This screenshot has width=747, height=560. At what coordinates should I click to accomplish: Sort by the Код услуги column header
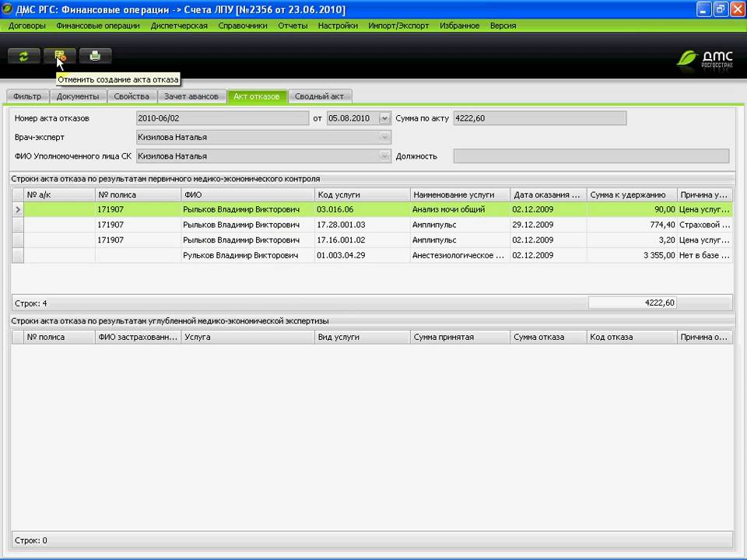pyautogui.click(x=362, y=194)
